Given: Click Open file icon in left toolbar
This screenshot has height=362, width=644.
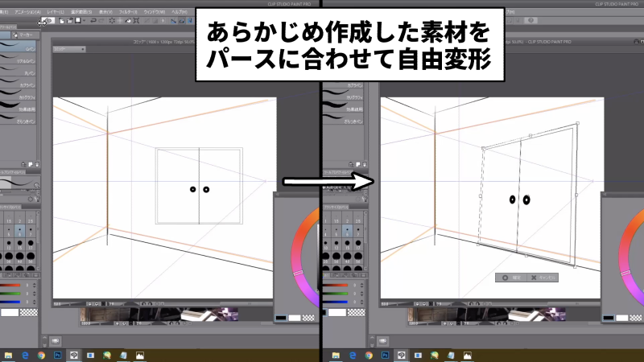Looking at the screenshot, I should point(69,21).
